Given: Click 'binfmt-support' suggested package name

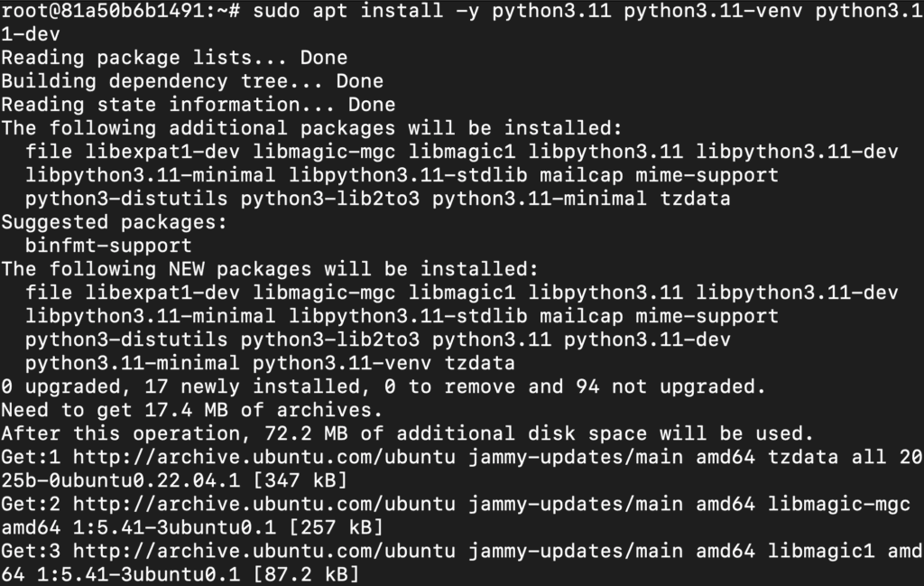Looking at the screenshot, I should pyautogui.click(x=108, y=246).
